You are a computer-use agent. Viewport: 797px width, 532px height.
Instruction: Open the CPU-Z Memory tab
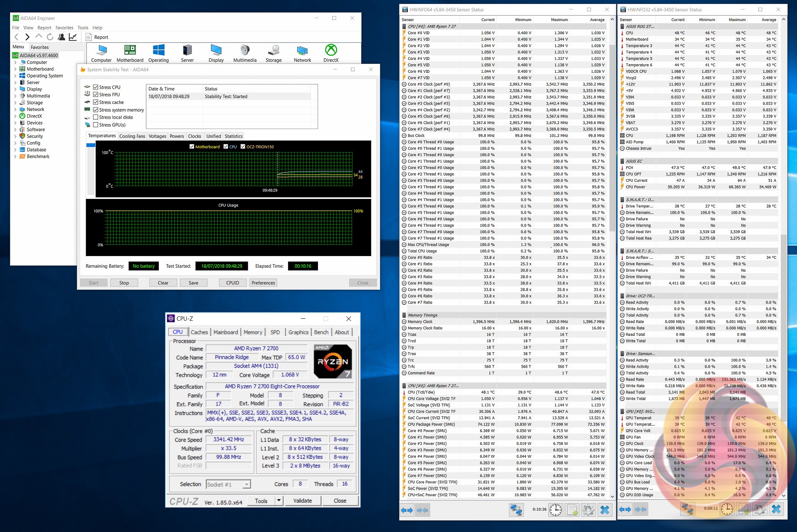pyautogui.click(x=253, y=332)
